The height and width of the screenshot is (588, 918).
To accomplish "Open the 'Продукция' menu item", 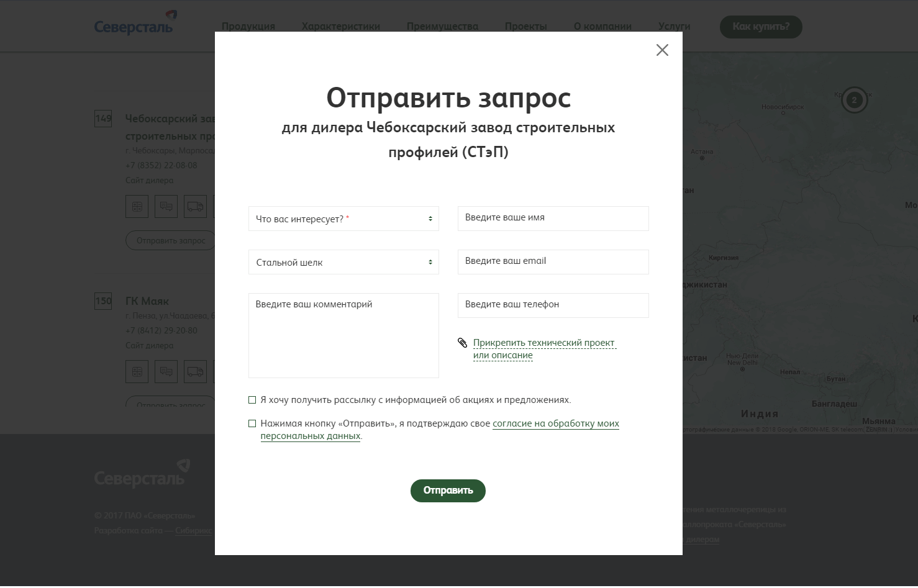I will point(248,26).
